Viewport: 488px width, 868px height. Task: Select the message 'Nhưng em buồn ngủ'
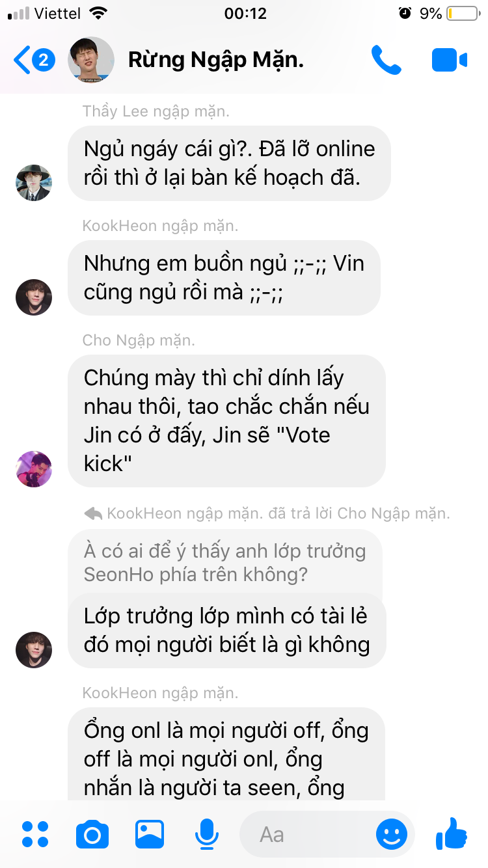click(224, 278)
